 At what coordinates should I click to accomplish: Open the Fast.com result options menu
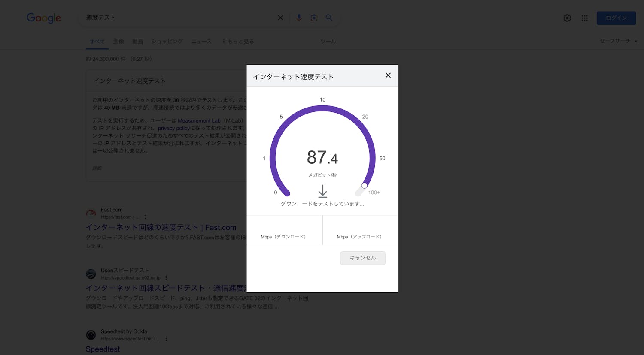(x=145, y=217)
